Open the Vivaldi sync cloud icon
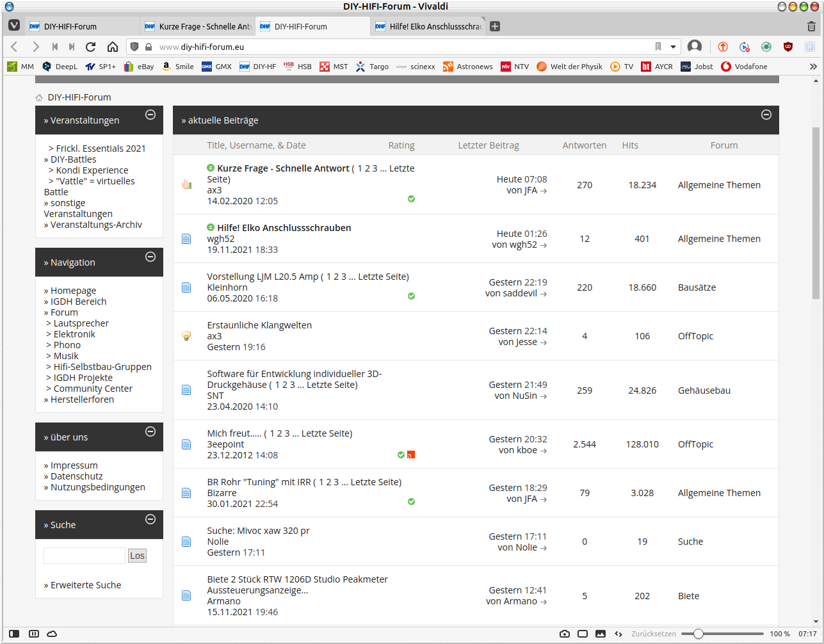This screenshot has height=644, width=824. tap(53, 634)
